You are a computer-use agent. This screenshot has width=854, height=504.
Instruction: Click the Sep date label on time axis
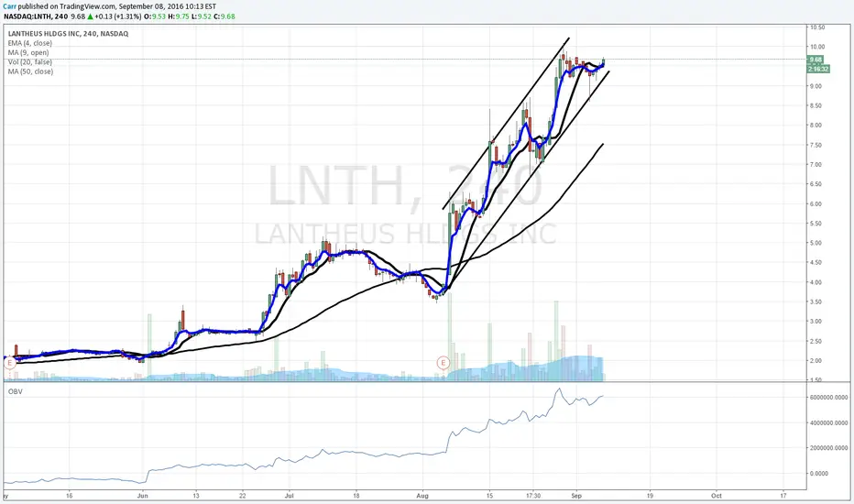(x=576, y=496)
